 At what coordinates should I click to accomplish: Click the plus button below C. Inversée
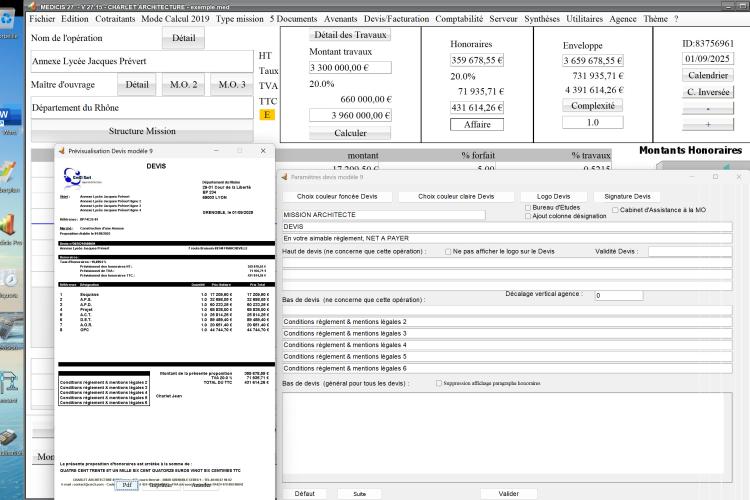[x=708, y=124]
